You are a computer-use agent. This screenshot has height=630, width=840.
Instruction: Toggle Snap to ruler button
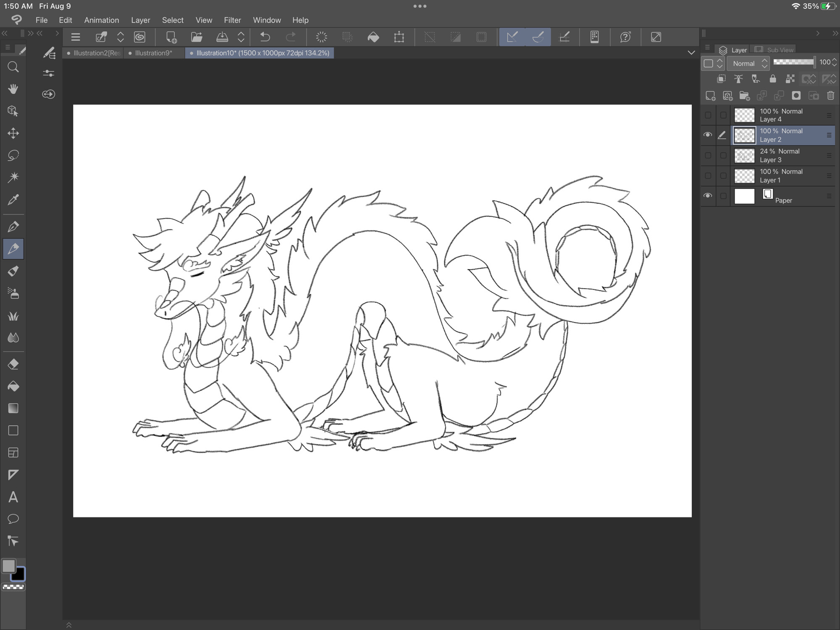click(512, 37)
